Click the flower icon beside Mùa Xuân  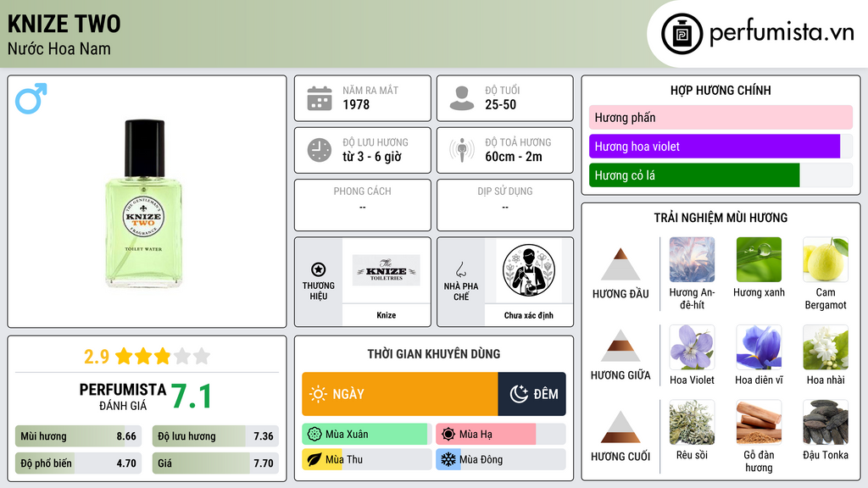click(314, 435)
